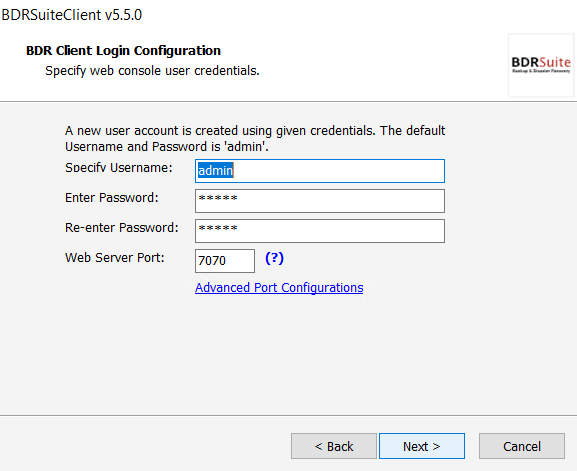Click the highlighted 'admin' text
Image resolution: width=577 pixels, height=471 pixels.
click(215, 171)
